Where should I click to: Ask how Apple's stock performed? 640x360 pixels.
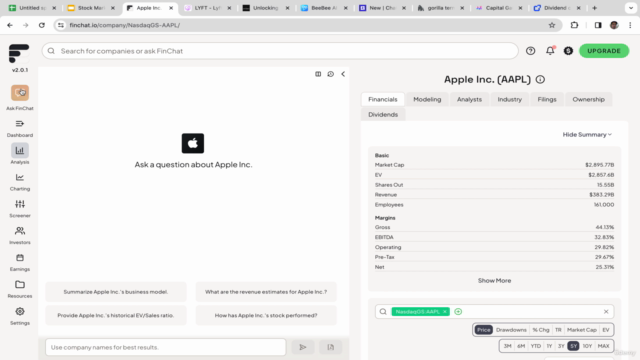pyautogui.click(x=266, y=316)
